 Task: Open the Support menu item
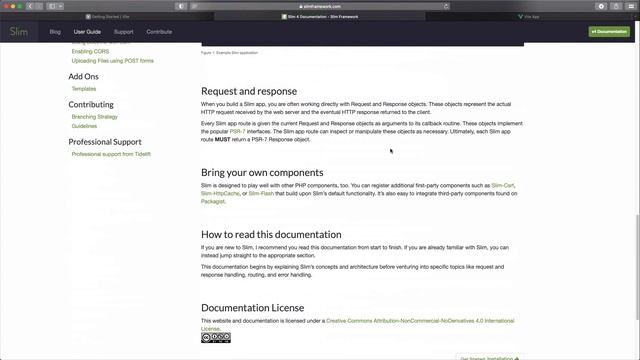124,32
